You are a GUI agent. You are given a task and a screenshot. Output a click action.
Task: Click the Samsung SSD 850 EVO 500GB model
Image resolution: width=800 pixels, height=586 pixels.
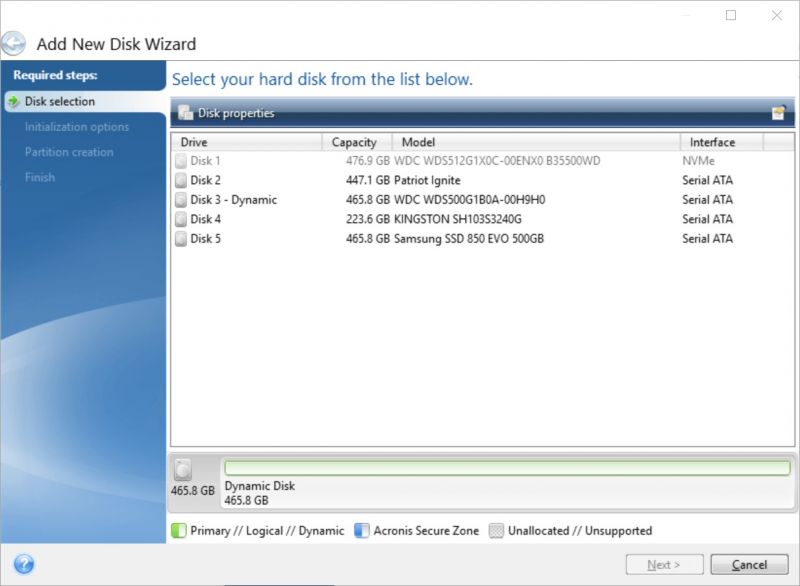[x=469, y=239]
